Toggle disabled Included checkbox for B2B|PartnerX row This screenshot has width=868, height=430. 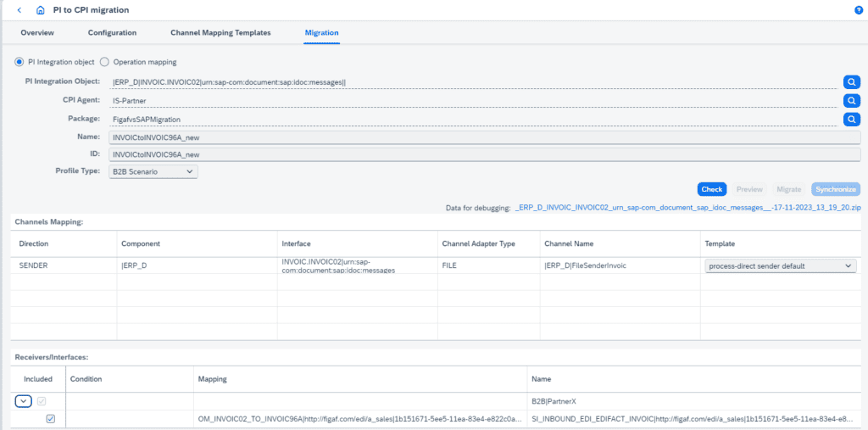tap(42, 400)
